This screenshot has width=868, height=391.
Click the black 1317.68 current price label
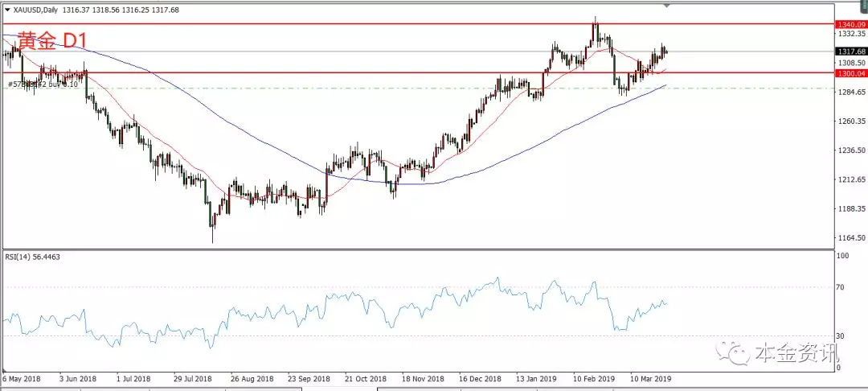850,51
